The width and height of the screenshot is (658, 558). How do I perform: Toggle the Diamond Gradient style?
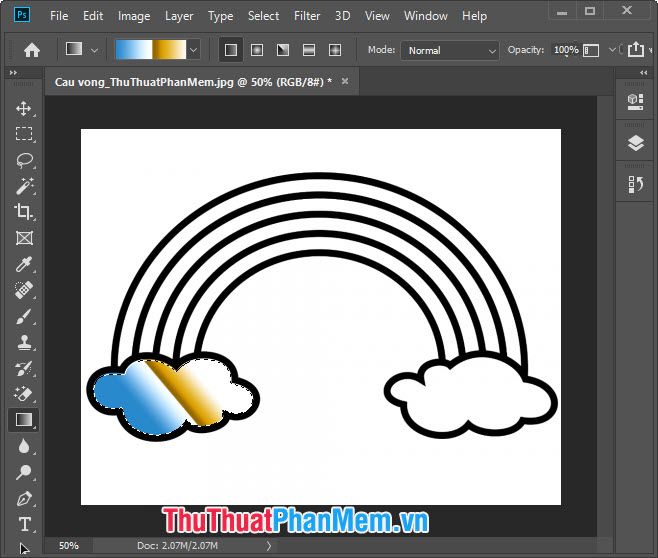pyautogui.click(x=335, y=50)
